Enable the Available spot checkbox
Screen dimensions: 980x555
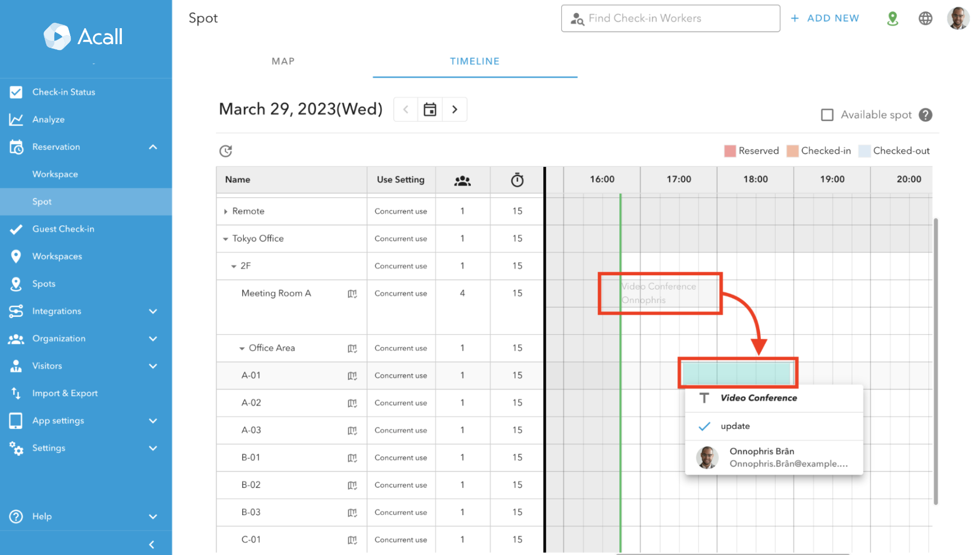tap(828, 114)
